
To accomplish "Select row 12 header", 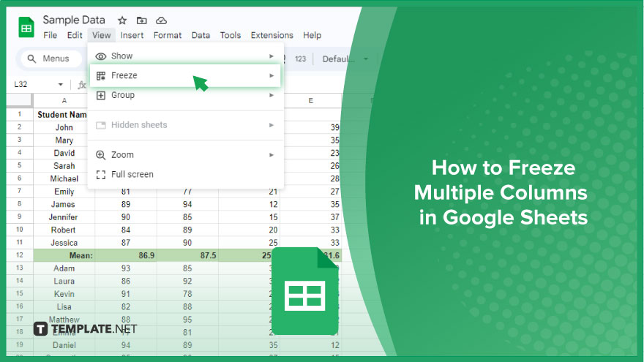I will (x=19, y=255).
